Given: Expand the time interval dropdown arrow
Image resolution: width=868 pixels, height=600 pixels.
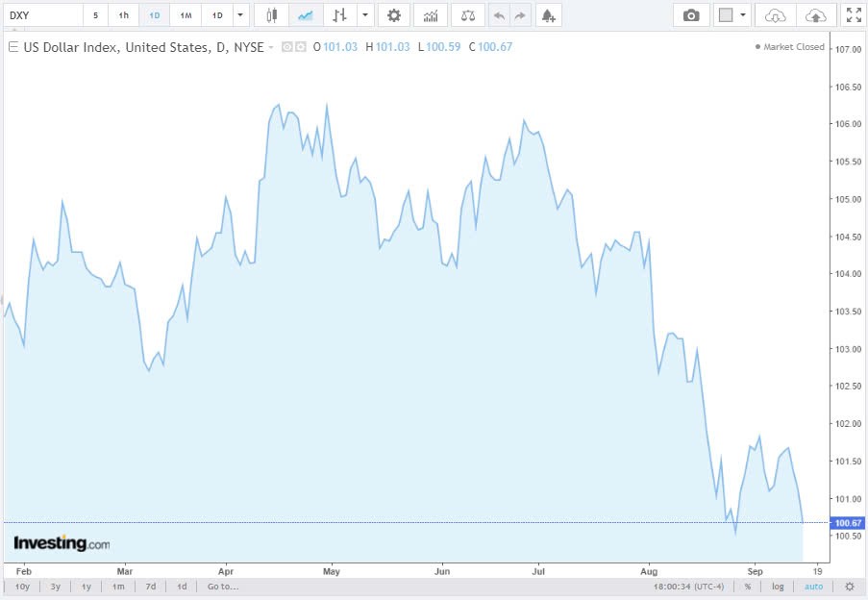Looking at the screenshot, I should tap(239, 15).
